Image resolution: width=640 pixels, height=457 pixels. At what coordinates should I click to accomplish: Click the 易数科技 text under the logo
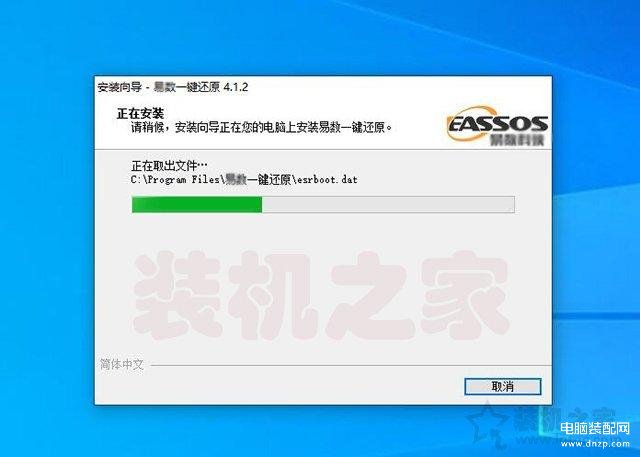516,140
